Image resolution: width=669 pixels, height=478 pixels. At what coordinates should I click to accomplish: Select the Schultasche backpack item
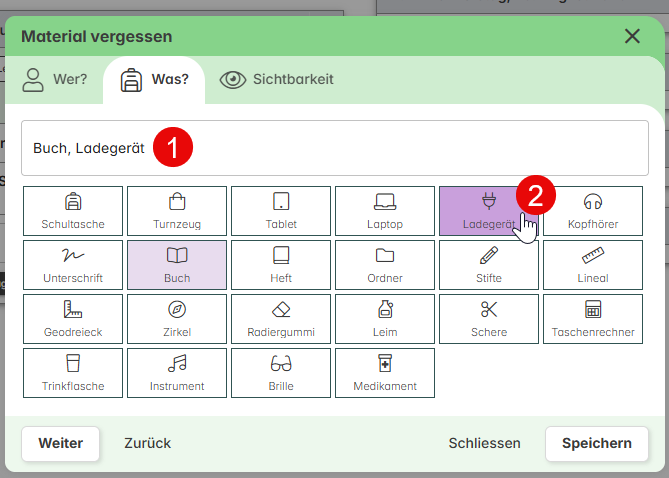pyautogui.click(x=73, y=211)
